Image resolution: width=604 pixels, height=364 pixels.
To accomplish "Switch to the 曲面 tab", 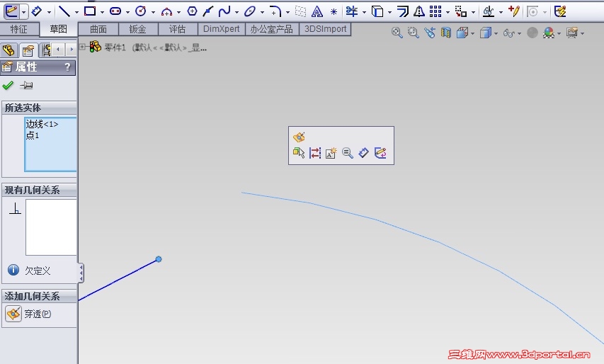I will click(x=98, y=29).
